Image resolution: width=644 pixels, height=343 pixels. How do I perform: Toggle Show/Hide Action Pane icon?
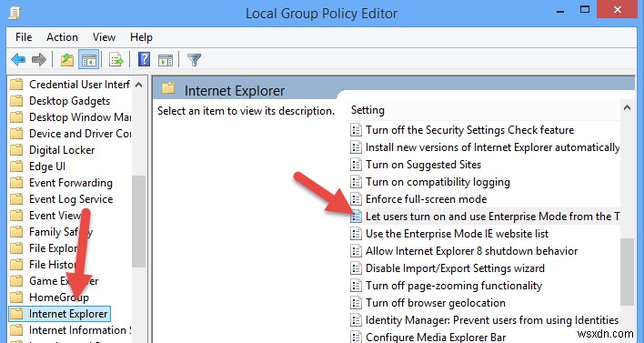point(166,60)
